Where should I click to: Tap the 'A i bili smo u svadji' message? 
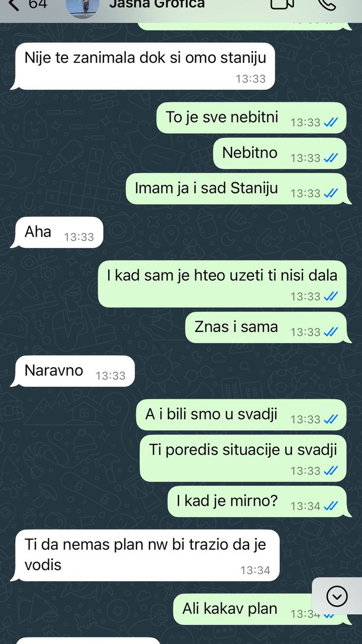click(242, 414)
